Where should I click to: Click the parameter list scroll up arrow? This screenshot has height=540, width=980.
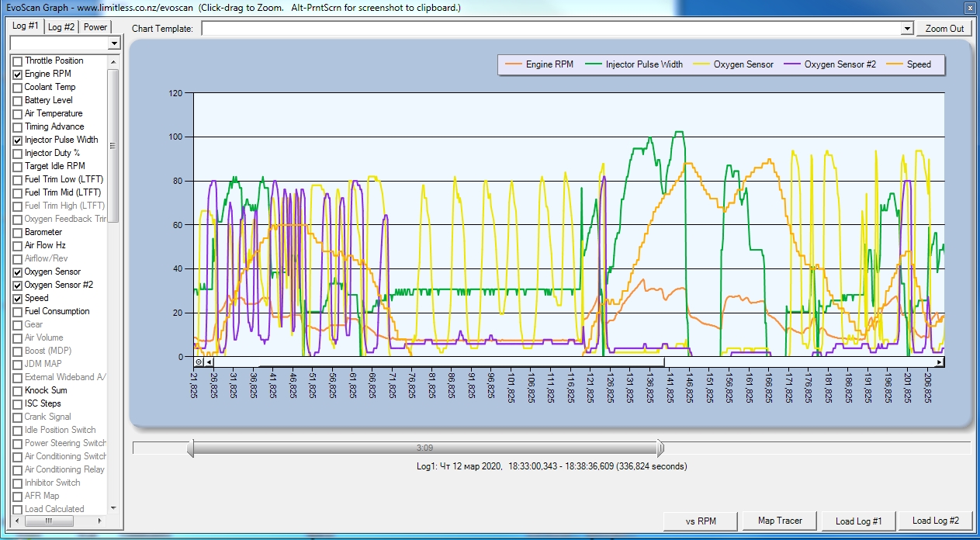pyautogui.click(x=113, y=61)
